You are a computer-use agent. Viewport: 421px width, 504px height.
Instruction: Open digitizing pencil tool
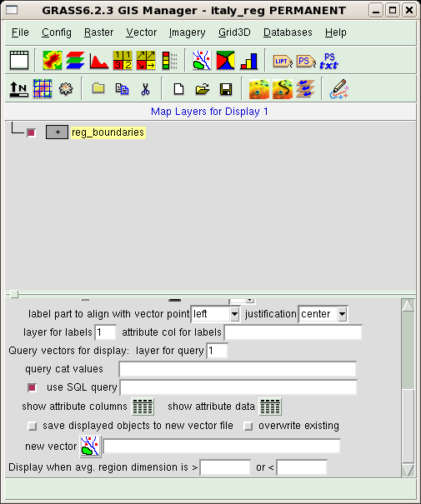click(x=339, y=89)
